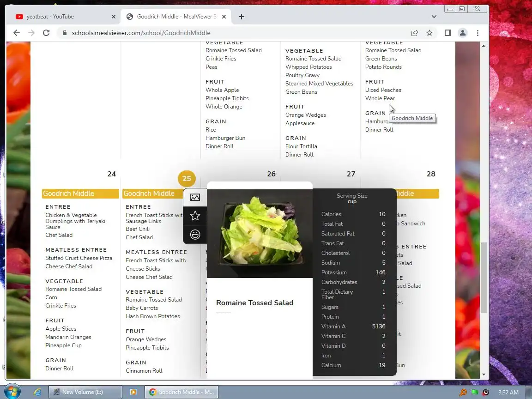This screenshot has height=399, width=532.
Task: Click the Windows Start button
Action: 12,392
